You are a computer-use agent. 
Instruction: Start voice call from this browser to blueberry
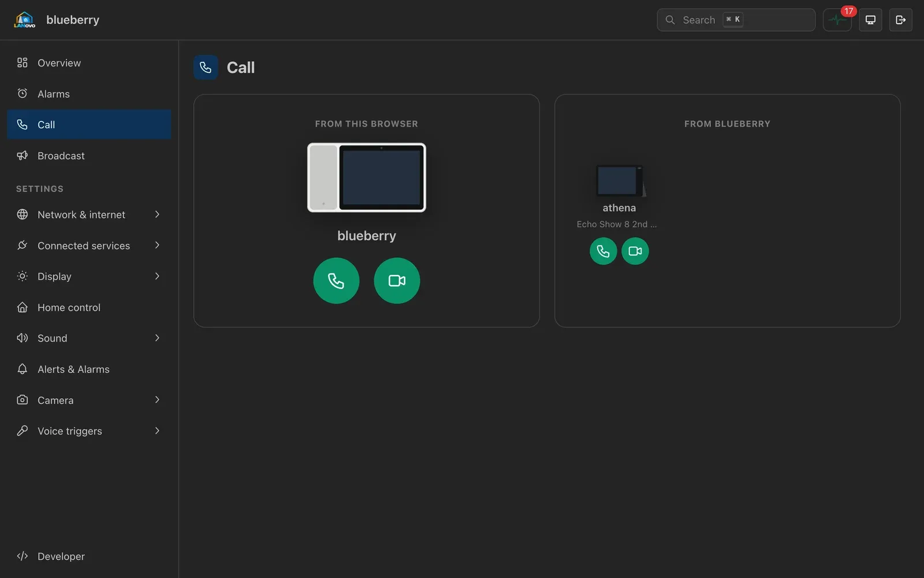coord(336,281)
